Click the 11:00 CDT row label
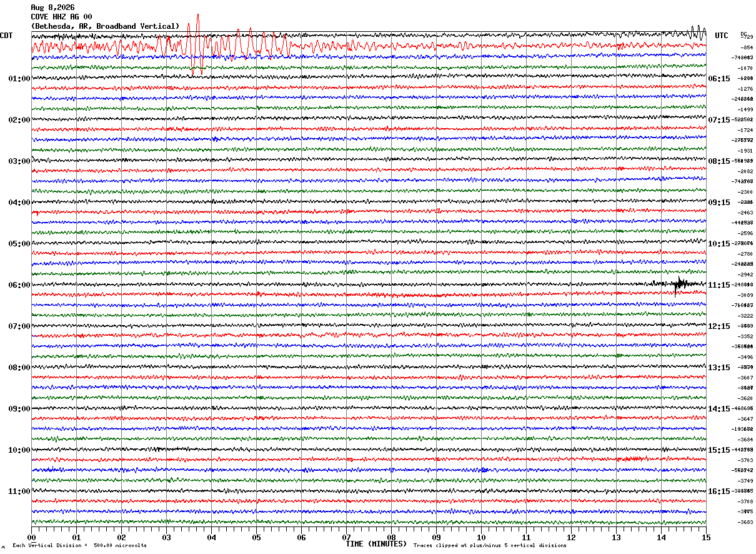The width and height of the screenshot is (756, 554). click(x=19, y=491)
